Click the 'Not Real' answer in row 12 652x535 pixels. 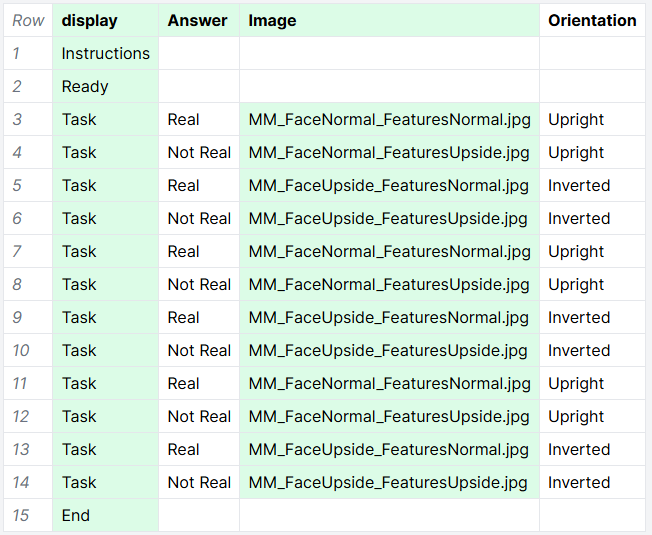click(199, 416)
